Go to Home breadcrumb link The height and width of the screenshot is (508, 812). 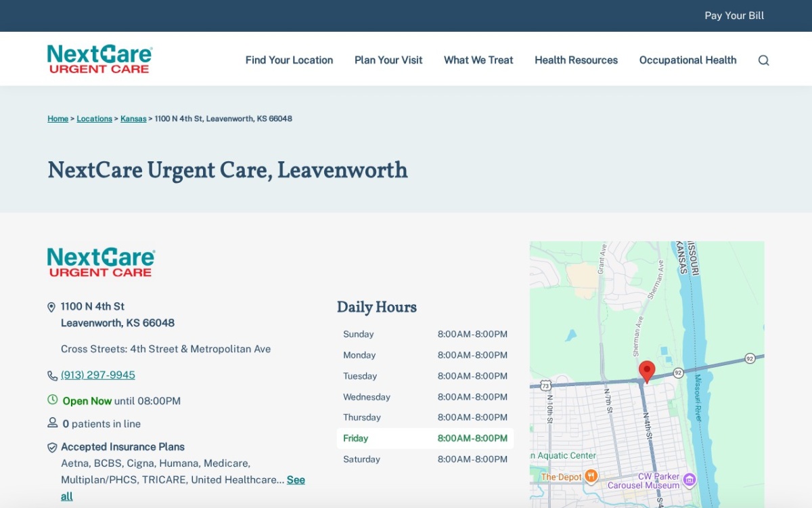pos(58,119)
